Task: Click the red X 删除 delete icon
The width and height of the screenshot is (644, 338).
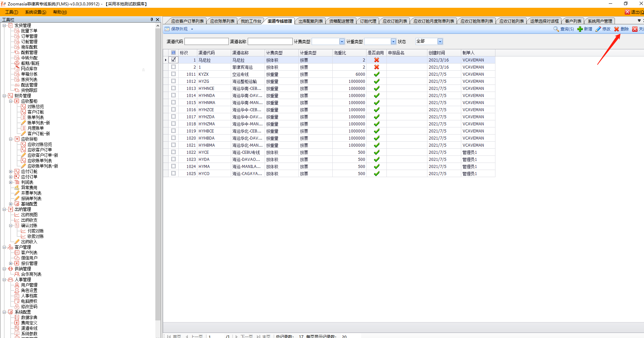Action: (x=617, y=29)
